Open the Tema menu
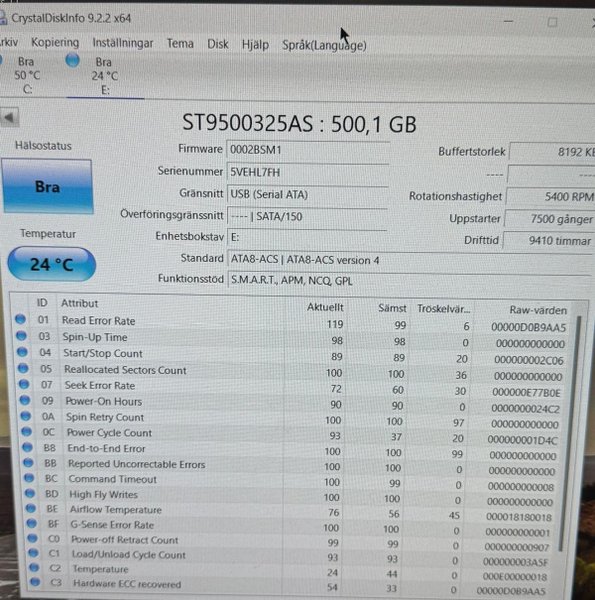595x600 pixels. click(x=180, y=44)
